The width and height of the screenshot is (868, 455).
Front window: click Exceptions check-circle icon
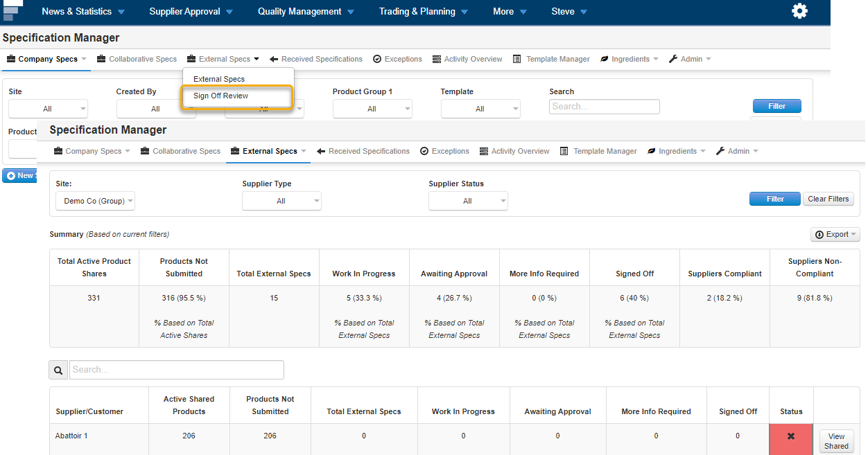(424, 151)
